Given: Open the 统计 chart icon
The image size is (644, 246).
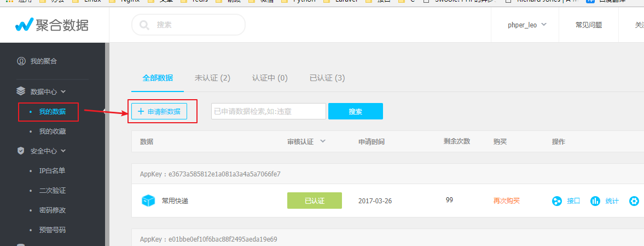Looking at the screenshot, I should pos(595,201).
